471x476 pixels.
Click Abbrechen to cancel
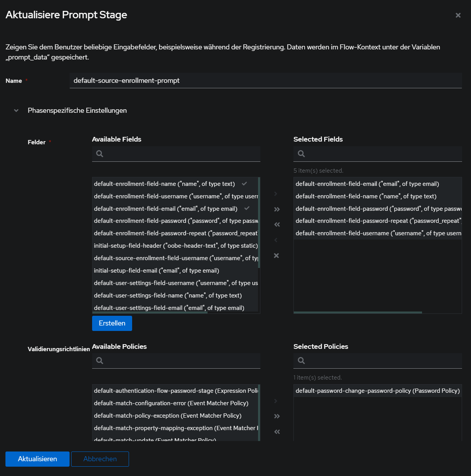(100, 459)
